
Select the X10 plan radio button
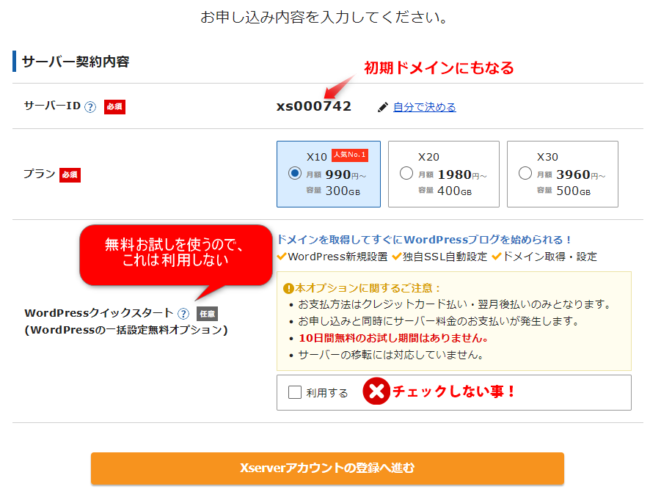(x=294, y=173)
